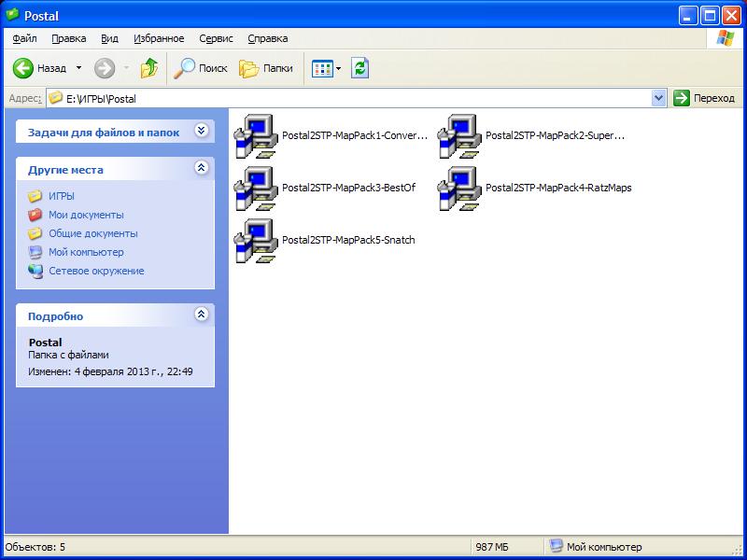
Task: Open the Сервис menu
Action: 217,38
